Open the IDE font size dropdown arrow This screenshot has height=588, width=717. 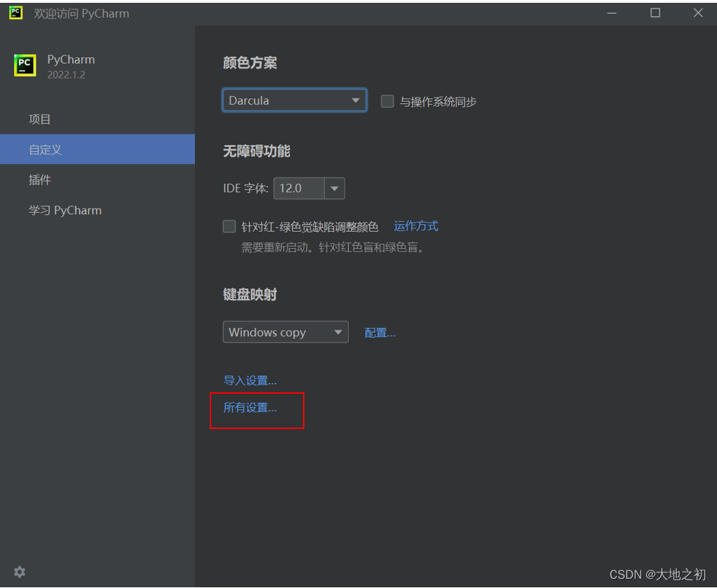point(334,189)
